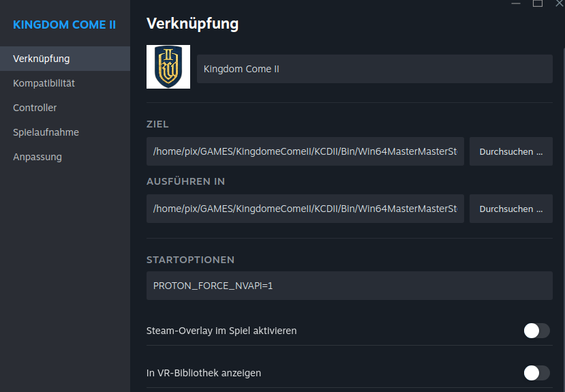Click the Kingdom Come II shield icon
The width and height of the screenshot is (565, 392).
[x=168, y=67]
